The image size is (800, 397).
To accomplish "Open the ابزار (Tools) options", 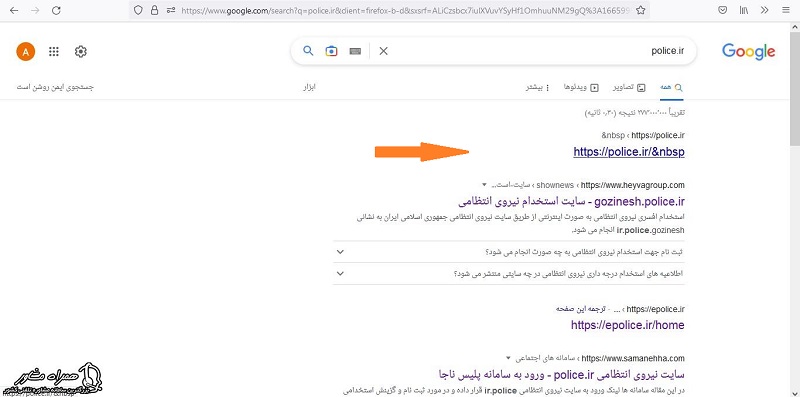I will click(x=310, y=87).
